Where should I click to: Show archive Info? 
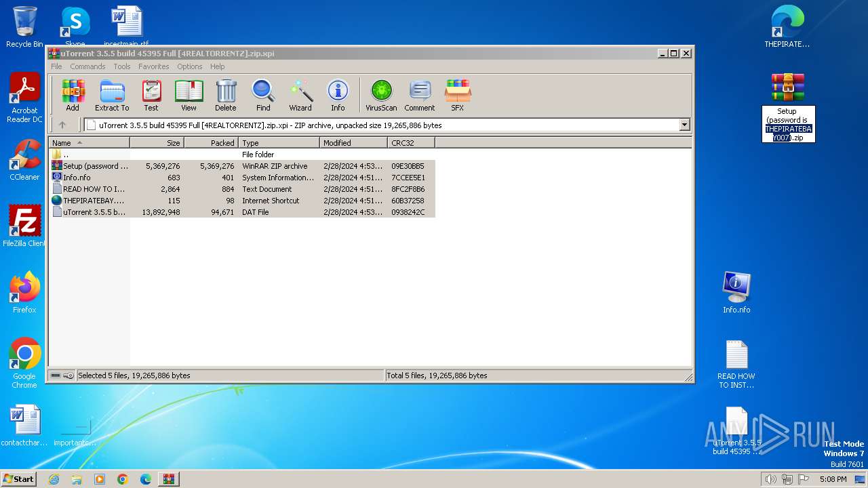point(338,96)
